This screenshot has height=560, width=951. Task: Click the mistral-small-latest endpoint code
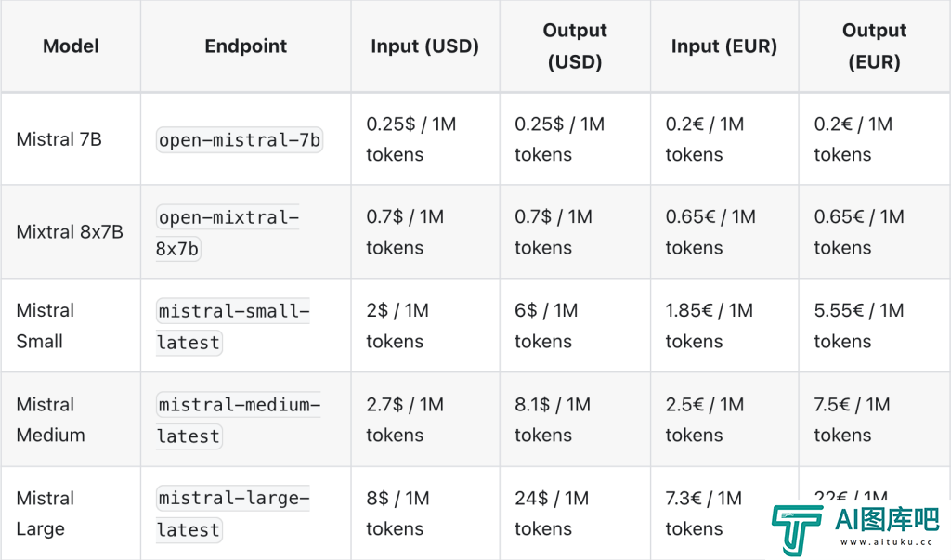click(233, 326)
